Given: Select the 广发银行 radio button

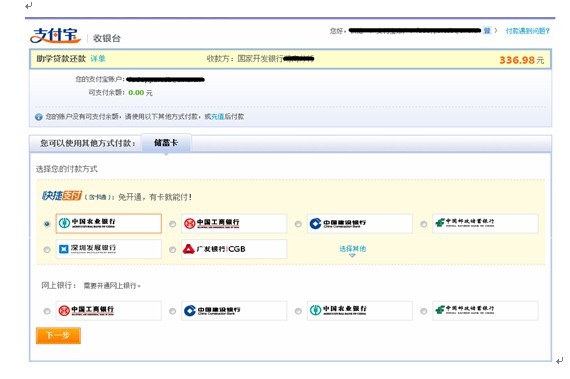Looking at the screenshot, I should click(x=173, y=250).
